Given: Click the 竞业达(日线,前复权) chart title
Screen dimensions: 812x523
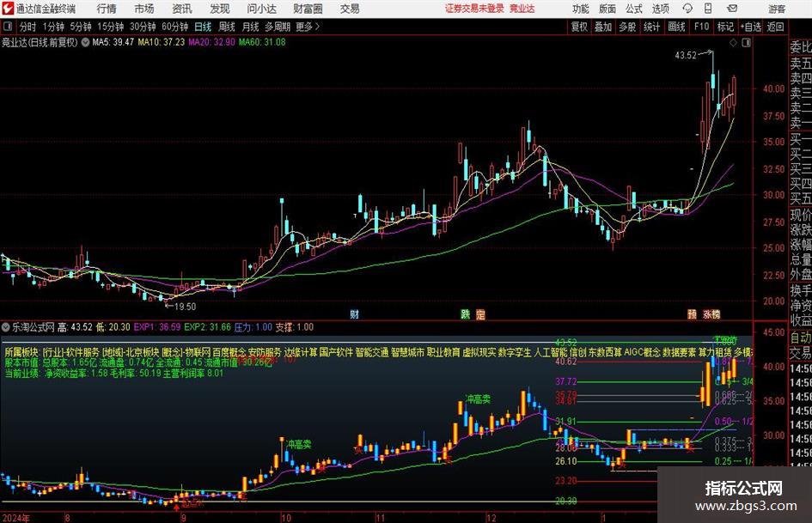Looking at the screenshot, I should pos(40,42).
